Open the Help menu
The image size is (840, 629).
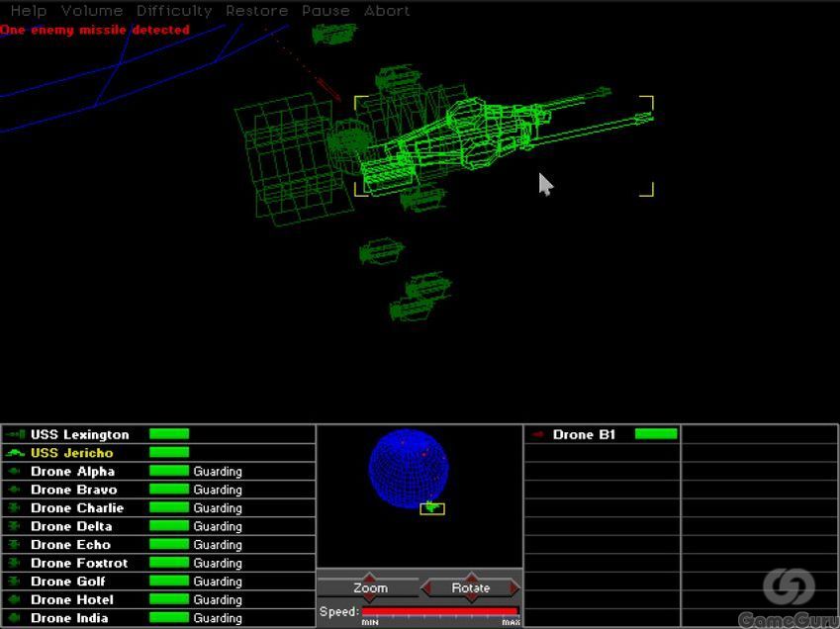coord(29,11)
